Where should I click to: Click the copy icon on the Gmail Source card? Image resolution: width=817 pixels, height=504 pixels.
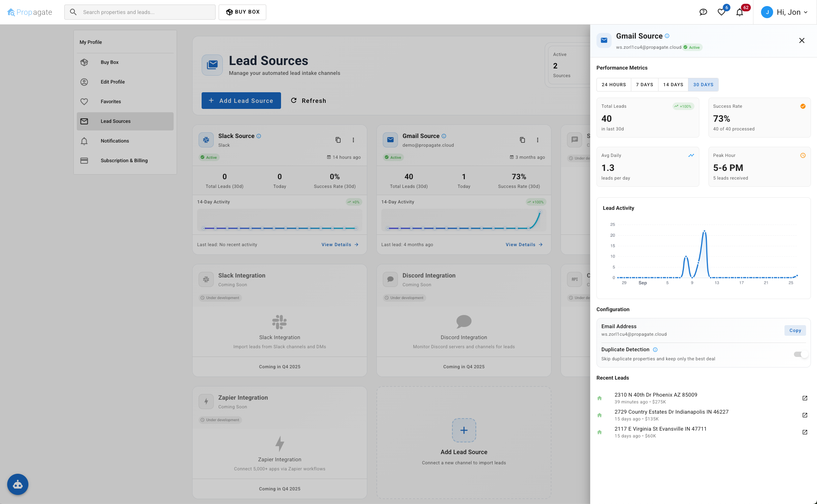coord(522,140)
